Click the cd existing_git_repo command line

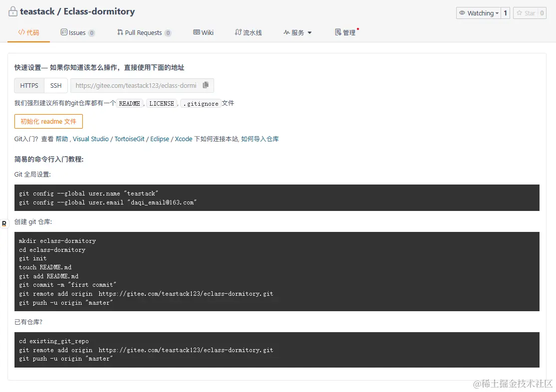[x=54, y=341]
